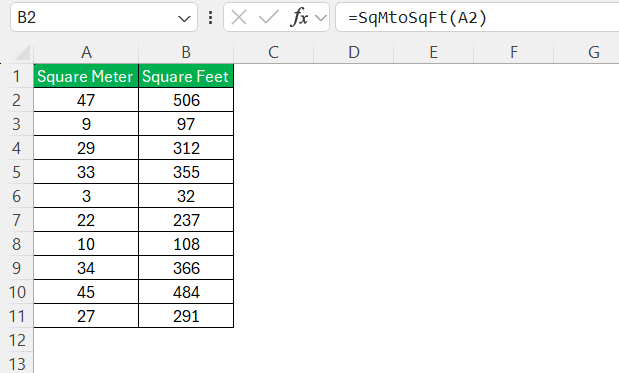Click the Name Box showing B2
The width and height of the screenshot is (619, 373).
pos(103,17)
